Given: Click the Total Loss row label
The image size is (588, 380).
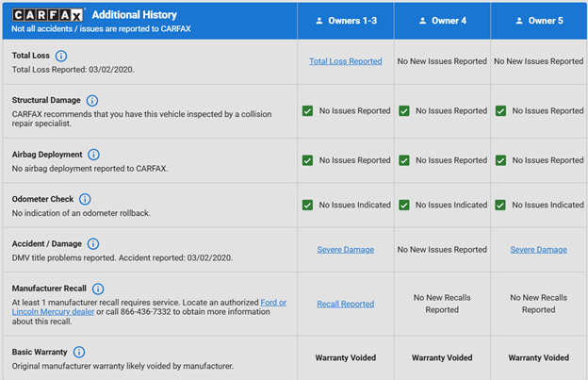Looking at the screenshot, I should point(31,56).
